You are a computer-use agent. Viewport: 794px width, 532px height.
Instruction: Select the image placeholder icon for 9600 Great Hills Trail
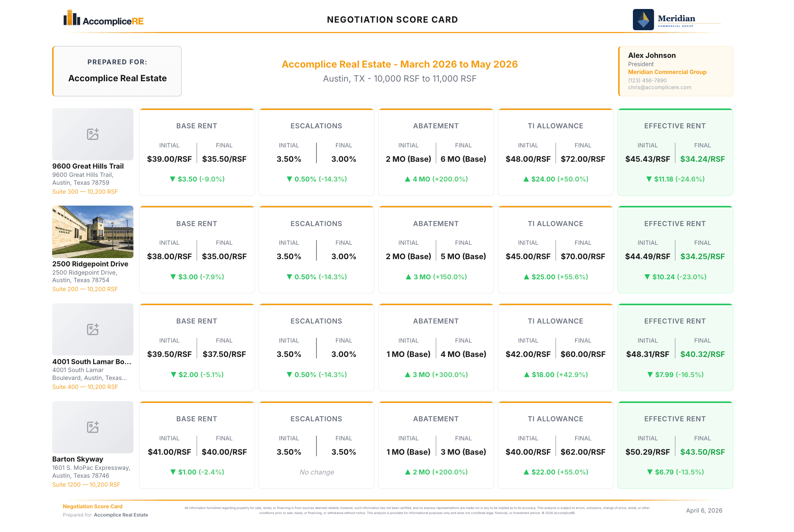pos(93,134)
